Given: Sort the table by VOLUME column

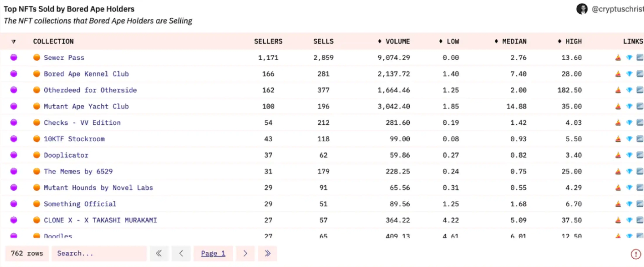Looking at the screenshot, I should 394,41.
